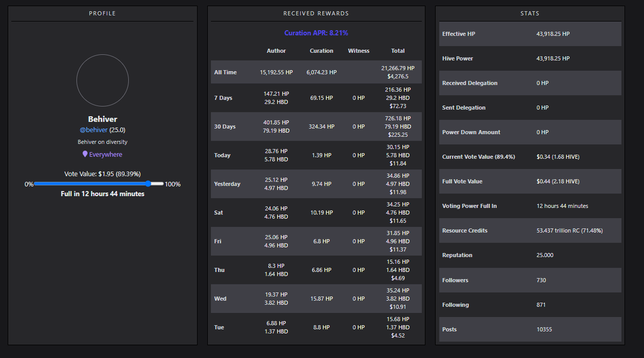The width and height of the screenshot is (644, 358).
Task: Click the Posts stat label
Action: point(449,330)
